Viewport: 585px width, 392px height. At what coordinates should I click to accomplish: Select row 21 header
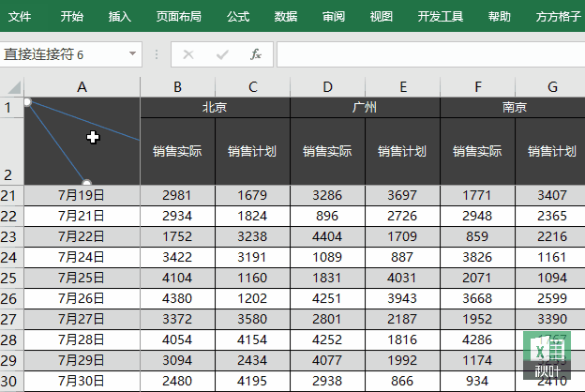pos(11,195)
